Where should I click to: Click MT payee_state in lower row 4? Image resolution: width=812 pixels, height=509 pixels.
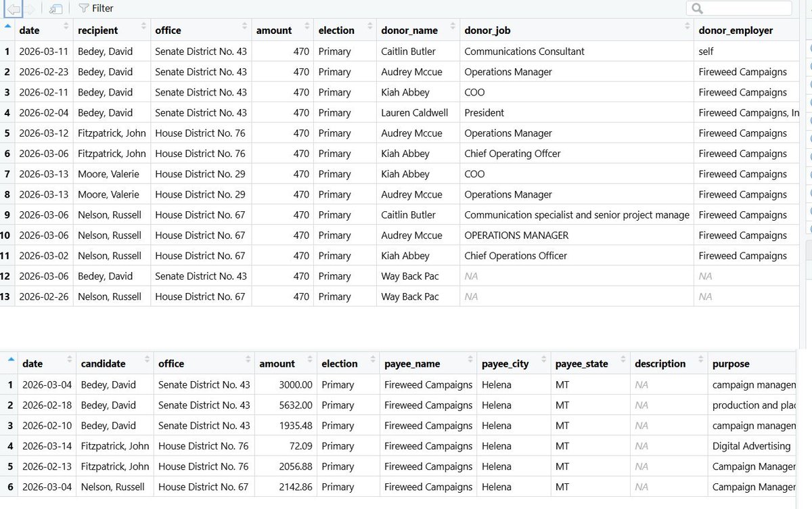(x=562, y=446)
